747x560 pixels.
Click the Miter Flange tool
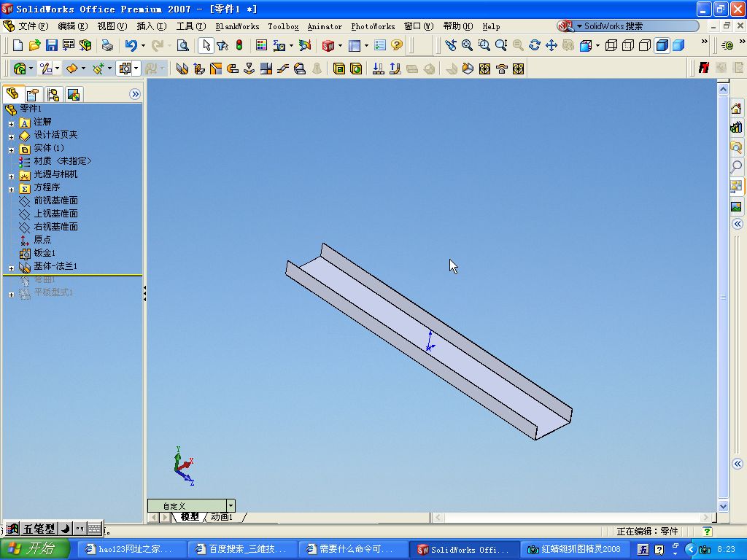click(x=215, y=69)
